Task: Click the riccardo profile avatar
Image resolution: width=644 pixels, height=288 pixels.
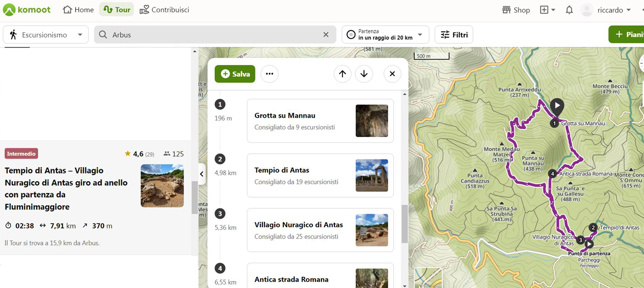Action: (587, 10)
